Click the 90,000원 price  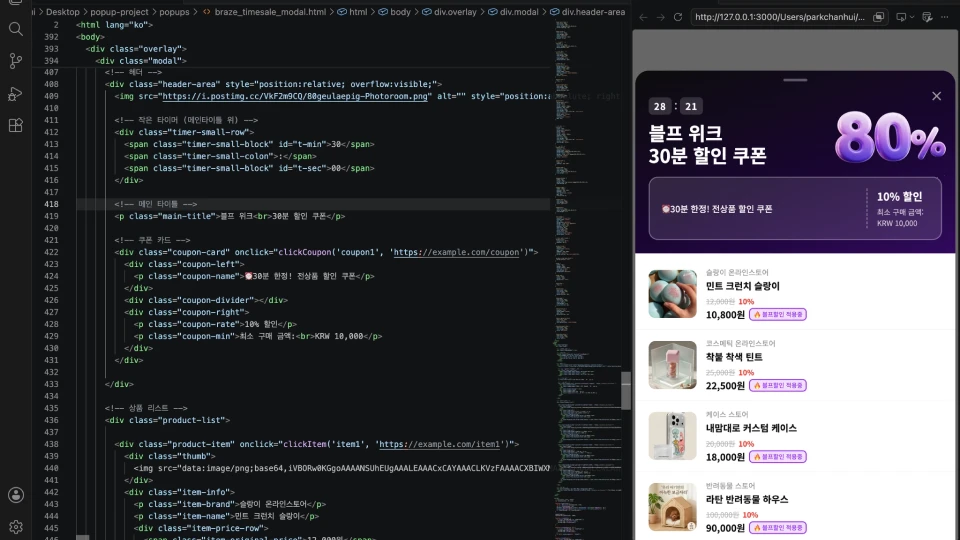pyautogui.click(x=726, y=528)
